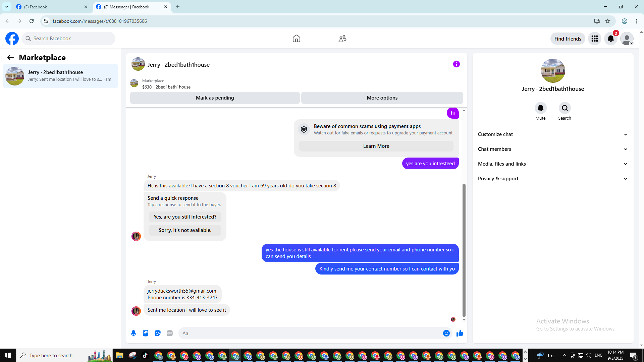Send quick reply "Yes, are you still interested?"
The width and height of the screenshot is (644, 362).
tap(185, 217)
